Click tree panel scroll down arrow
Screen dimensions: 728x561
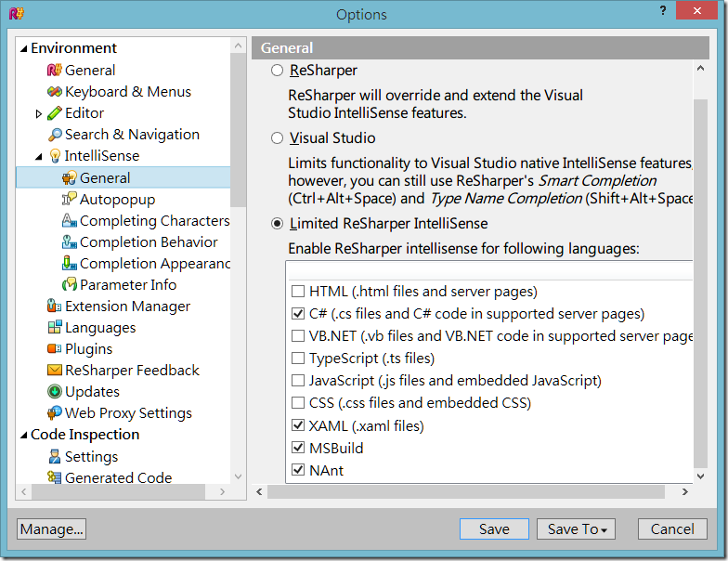click(x=238, y=476)
